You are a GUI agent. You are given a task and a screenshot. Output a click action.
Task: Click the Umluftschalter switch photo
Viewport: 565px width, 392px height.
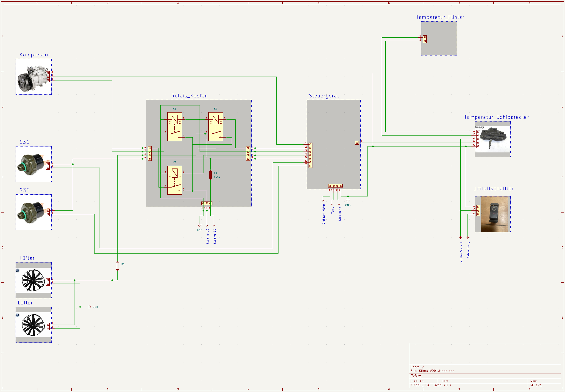(494, 214)
